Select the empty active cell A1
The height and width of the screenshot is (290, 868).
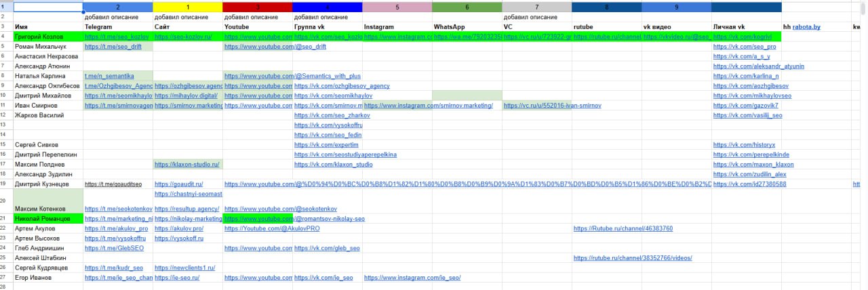tap(48, 7)
